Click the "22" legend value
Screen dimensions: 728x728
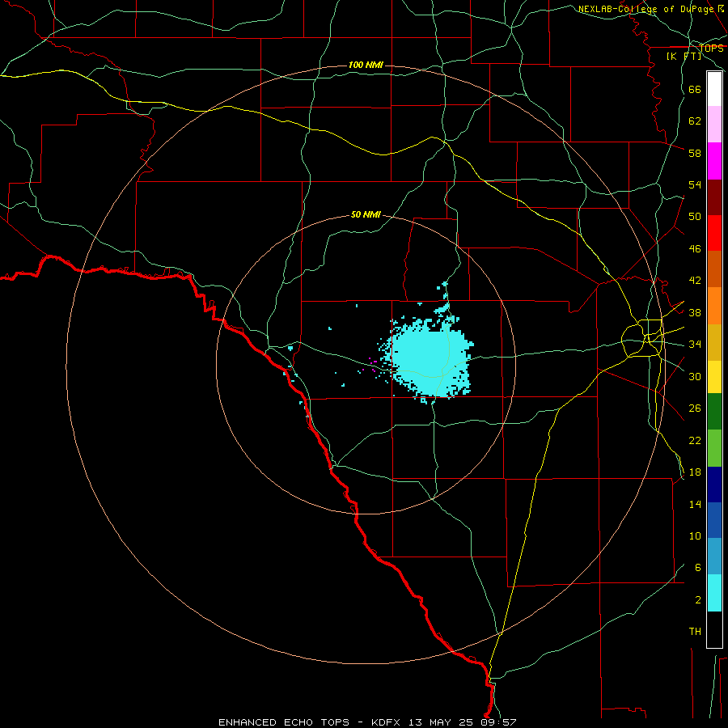coord(695,441)
